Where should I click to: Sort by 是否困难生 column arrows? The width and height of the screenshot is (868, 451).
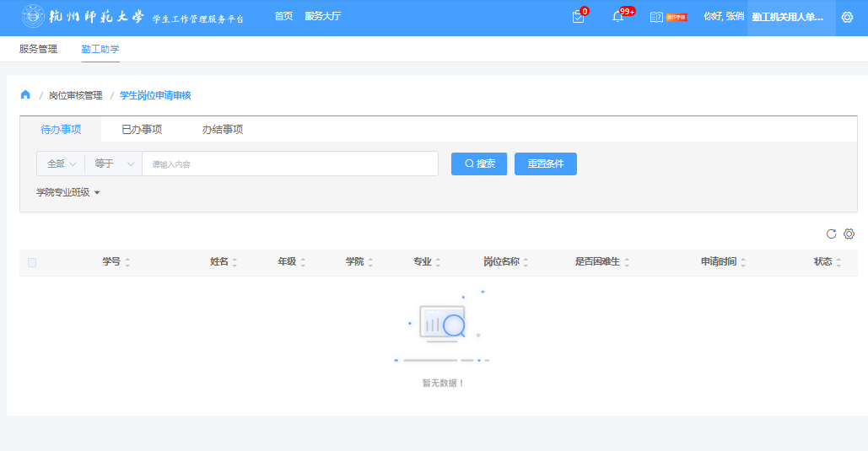pos(627,263)
